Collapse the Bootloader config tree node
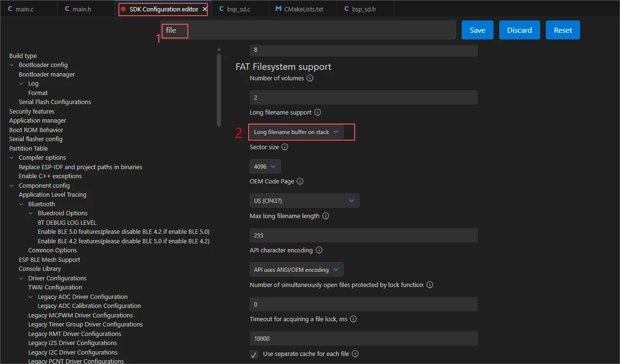The width and height of the screenshot is (620, 364). point(12,65)
